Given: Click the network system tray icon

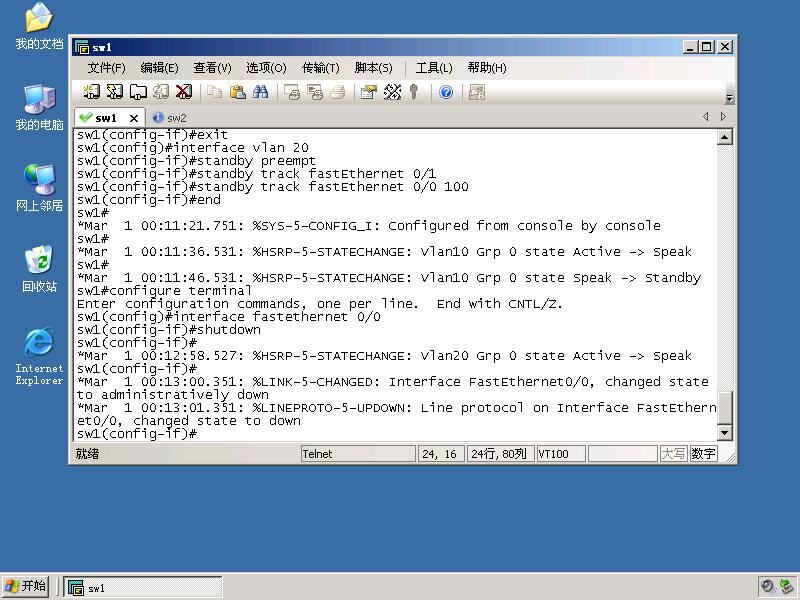Looking at the screenshot, I should [x=787, y=586].
